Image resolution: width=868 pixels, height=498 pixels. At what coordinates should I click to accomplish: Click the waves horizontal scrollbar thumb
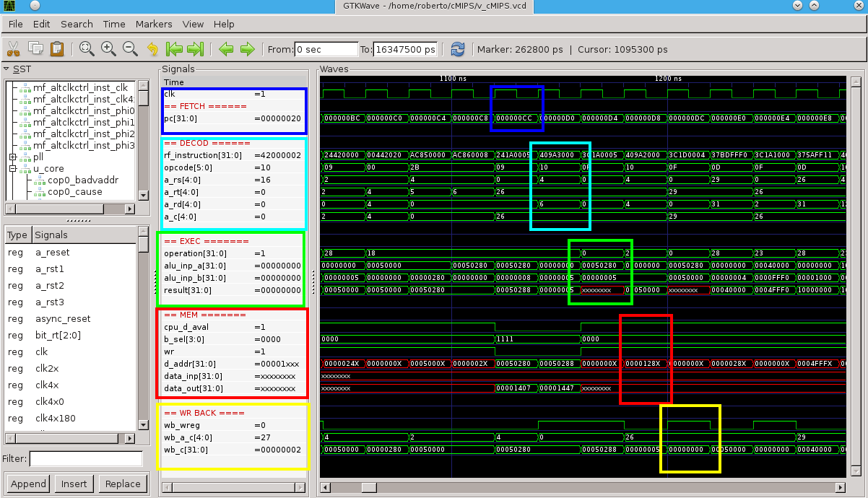[368, 487]
